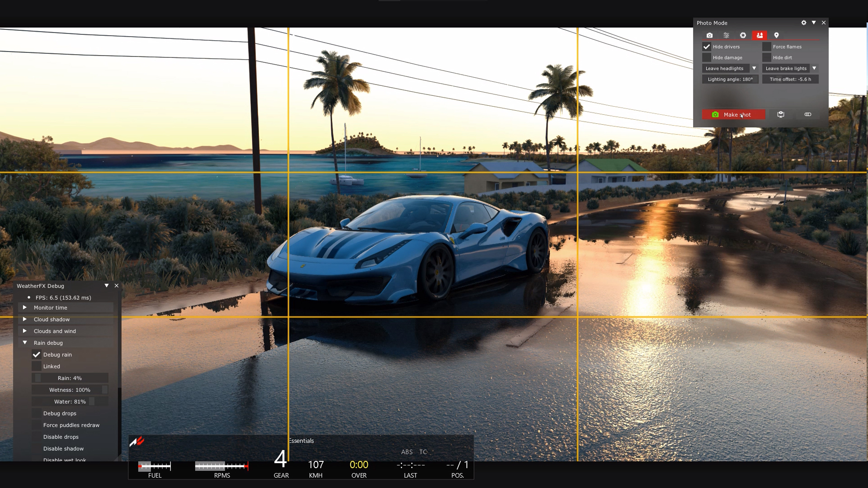This screenshot has width=868, height=488.
Task: Collapse WeatherFX Debug panel with triangle
Action: point(107,286)
